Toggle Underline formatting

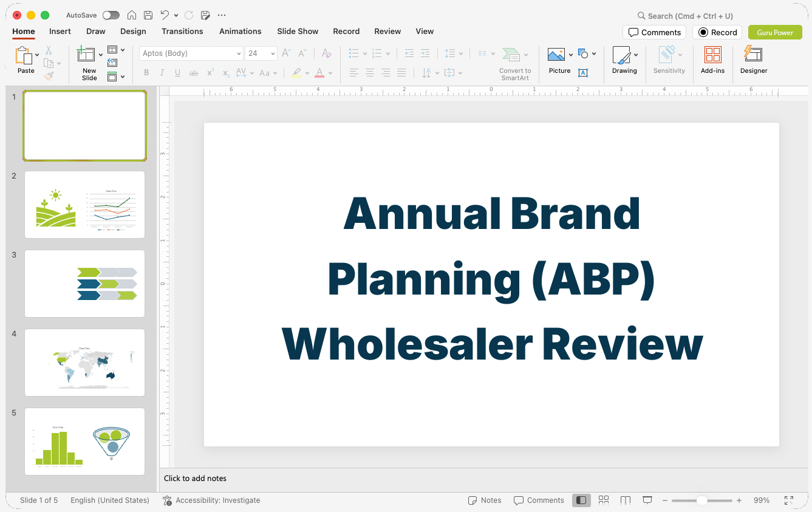click(x=177, y=73)
